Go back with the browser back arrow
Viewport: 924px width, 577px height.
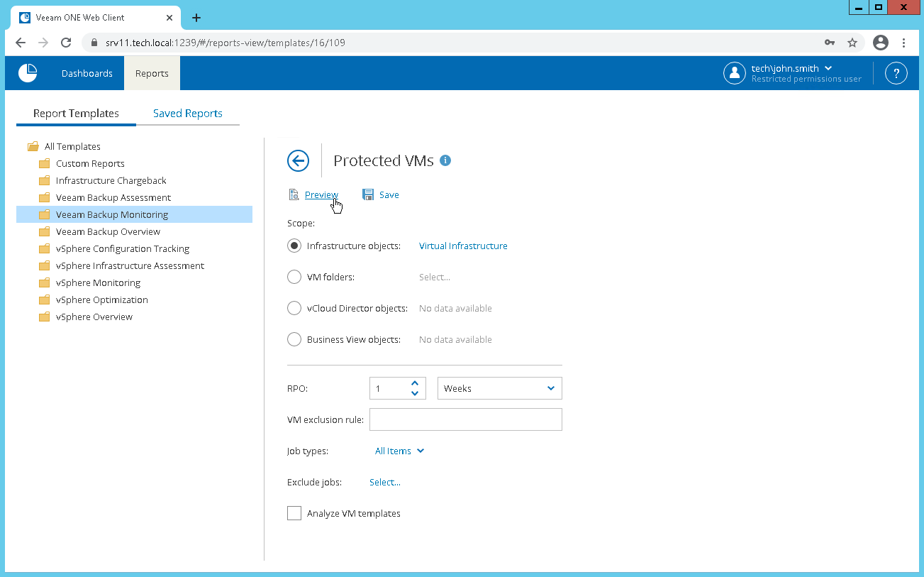click(x=21, y=43)
